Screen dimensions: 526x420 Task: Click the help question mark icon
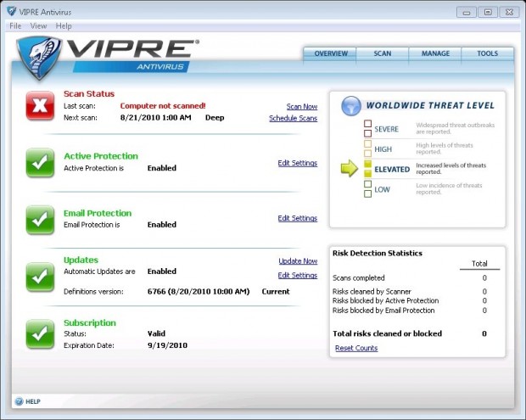click(x=20, y=401)
